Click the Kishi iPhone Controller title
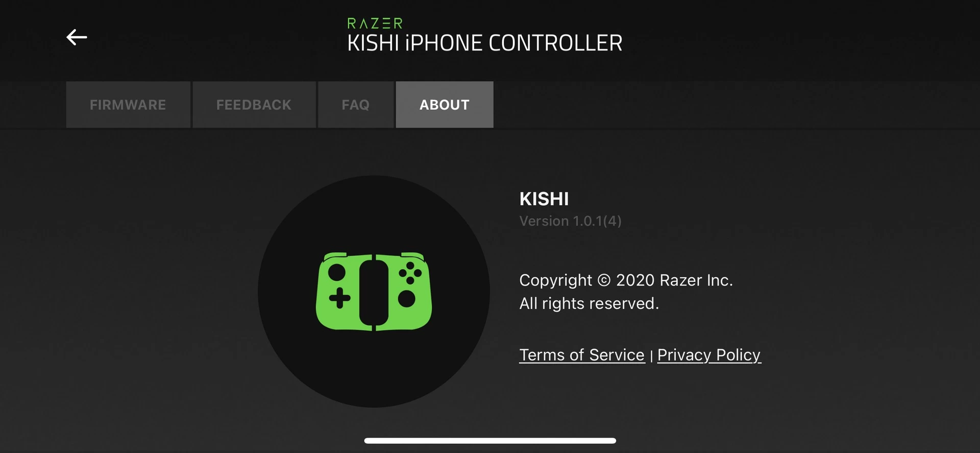The width and height of the screenshot is (980, 453). pos(484,43)
